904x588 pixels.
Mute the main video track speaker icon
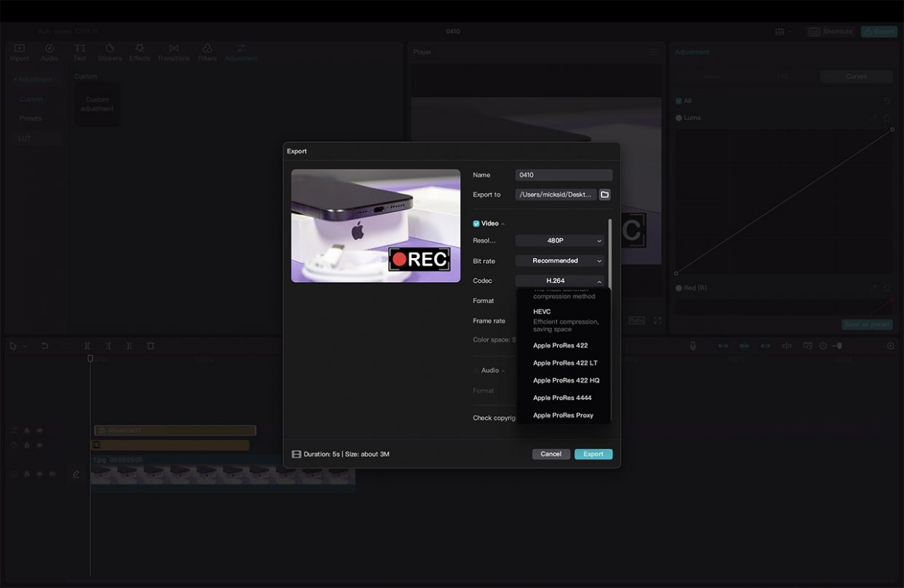[x=52, y=474]
